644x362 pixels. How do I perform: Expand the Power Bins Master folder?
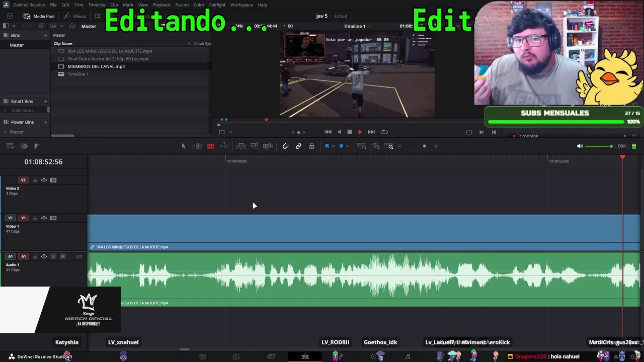5,132
